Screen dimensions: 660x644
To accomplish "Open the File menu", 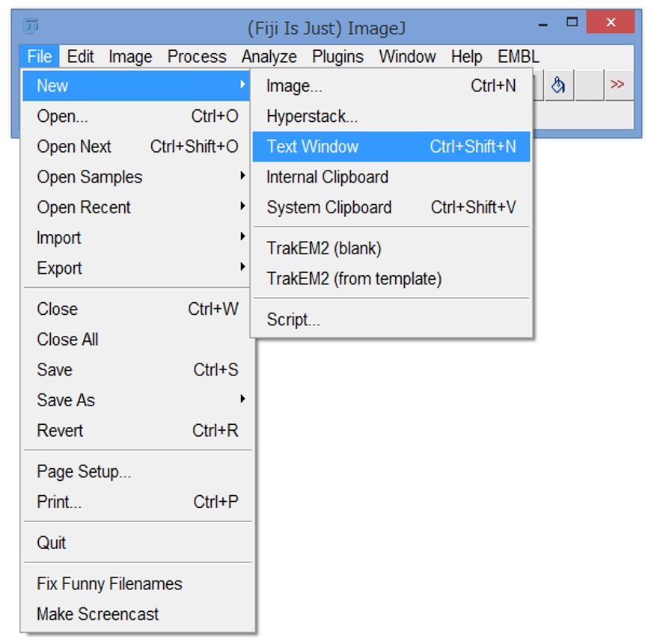I will pyautogui.click(x=39, y=56).
